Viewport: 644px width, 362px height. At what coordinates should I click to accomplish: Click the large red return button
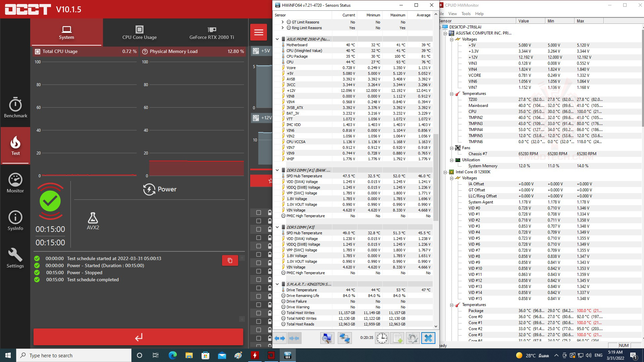(138, 337)
